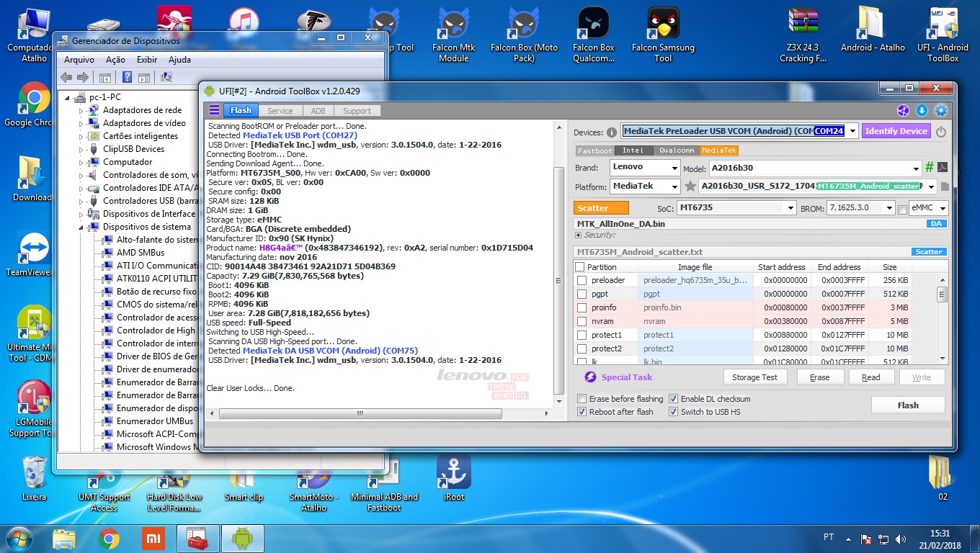Open the purple hamburger menu in UFI toolbox

214,110
